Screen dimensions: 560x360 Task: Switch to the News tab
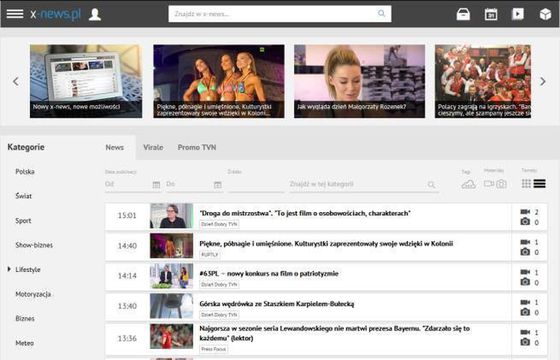pyautogui.click(x=115, y=148)
